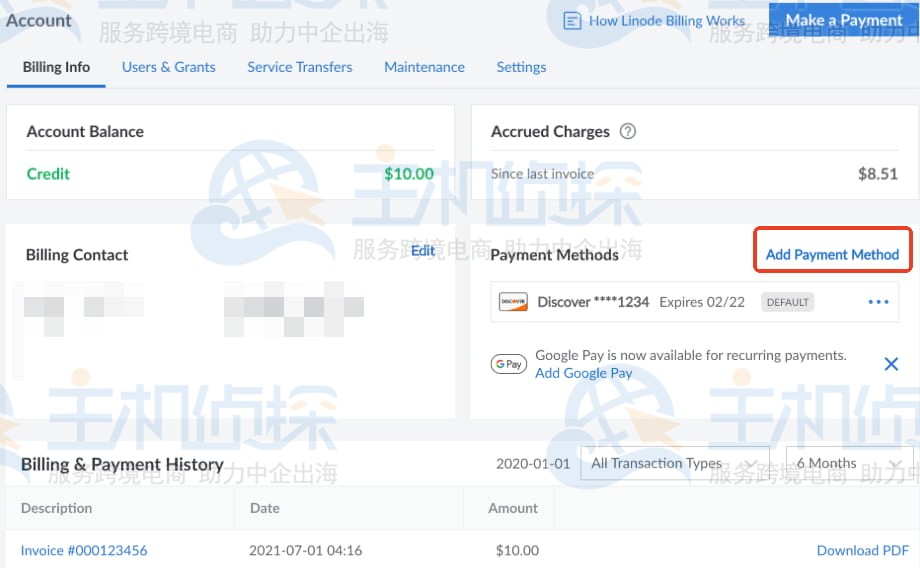Click the Make a Payment button

click(844, 20)
